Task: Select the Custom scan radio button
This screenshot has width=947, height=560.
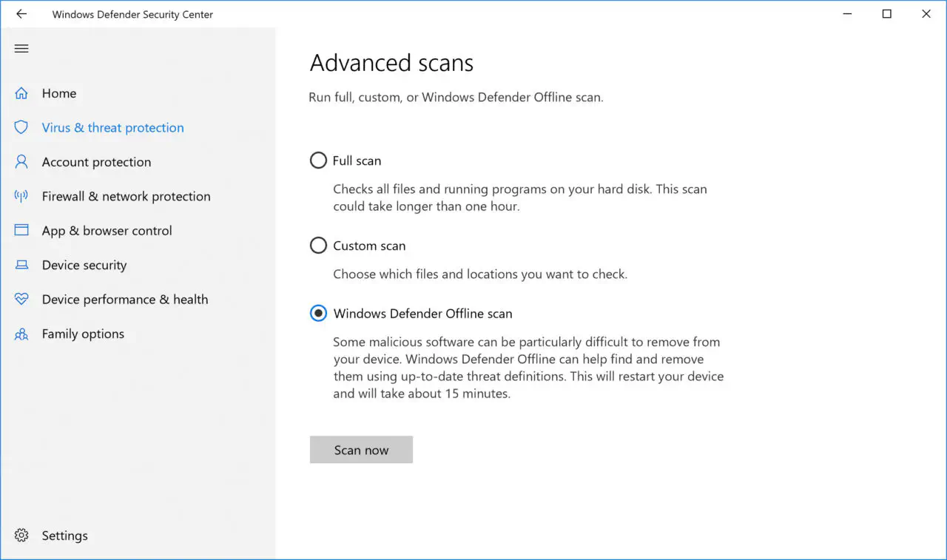Action: click(x=318, y=246)
